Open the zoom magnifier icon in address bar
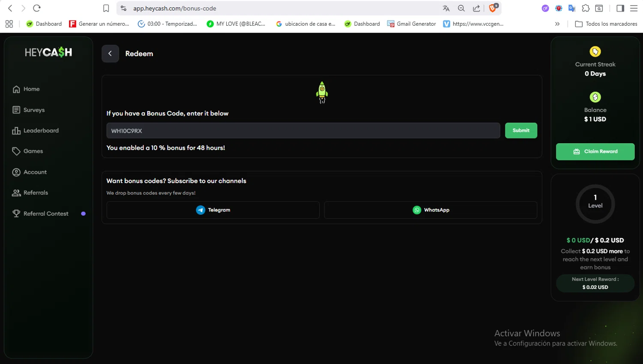Image resolution: width=643 pixels, height=364 pixels. 461,8
